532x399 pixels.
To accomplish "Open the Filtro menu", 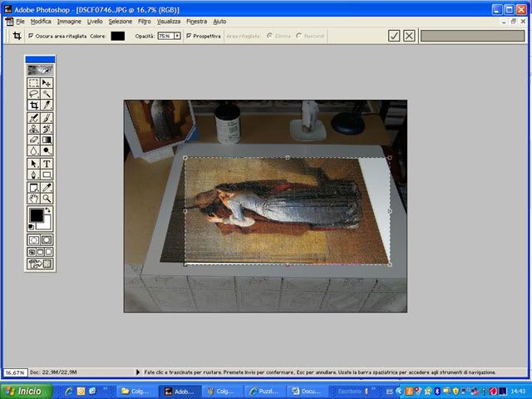I will point(145,22).
